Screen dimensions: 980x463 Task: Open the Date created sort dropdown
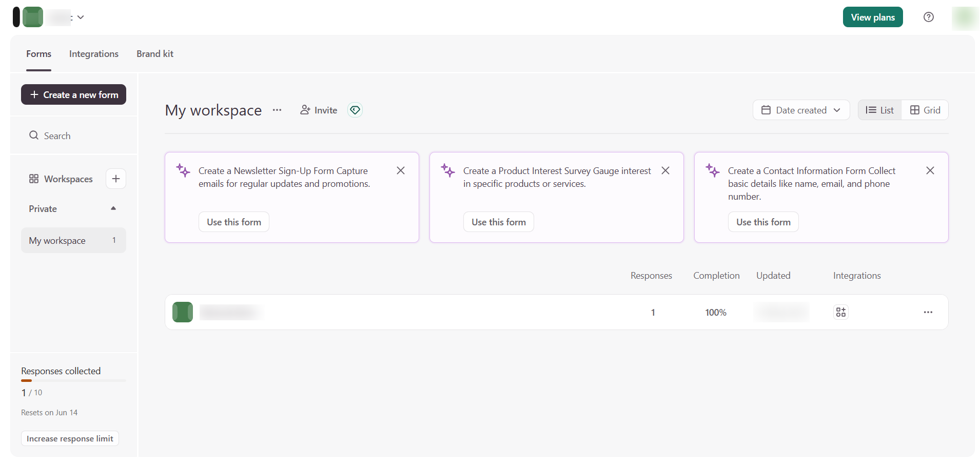coord(801,110)
